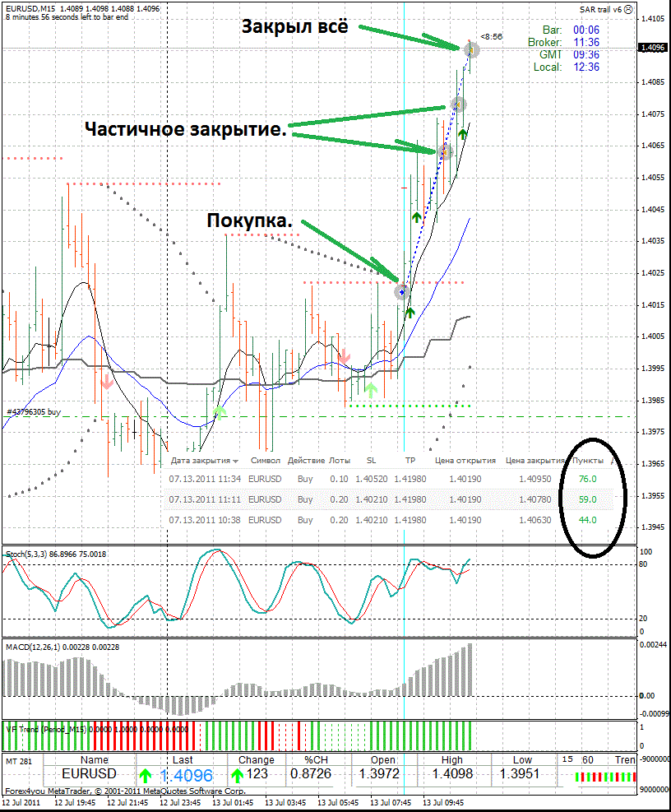671x812 pixels.
Task: Click the 44.0 points value
Action: pos(588,520)
